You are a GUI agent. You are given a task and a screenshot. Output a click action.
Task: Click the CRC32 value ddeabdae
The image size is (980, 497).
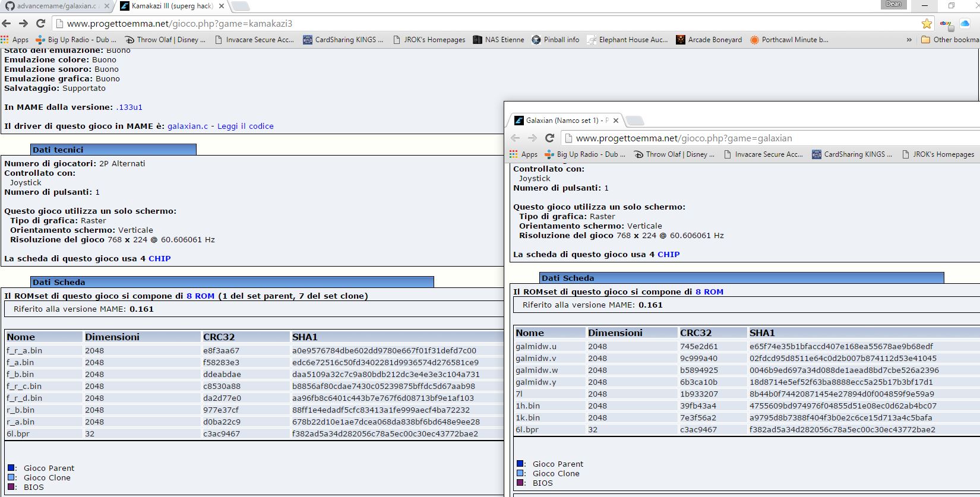(222, 375)
